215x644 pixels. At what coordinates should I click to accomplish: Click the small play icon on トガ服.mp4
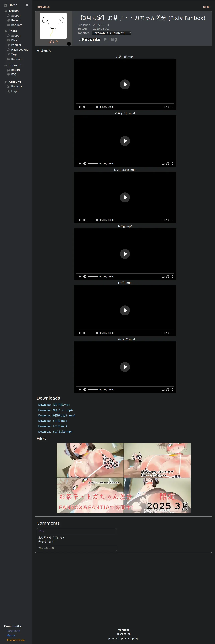point(80,277)
